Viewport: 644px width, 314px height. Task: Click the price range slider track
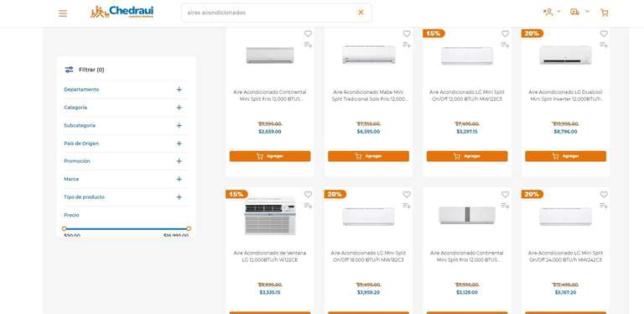[126, 228]
